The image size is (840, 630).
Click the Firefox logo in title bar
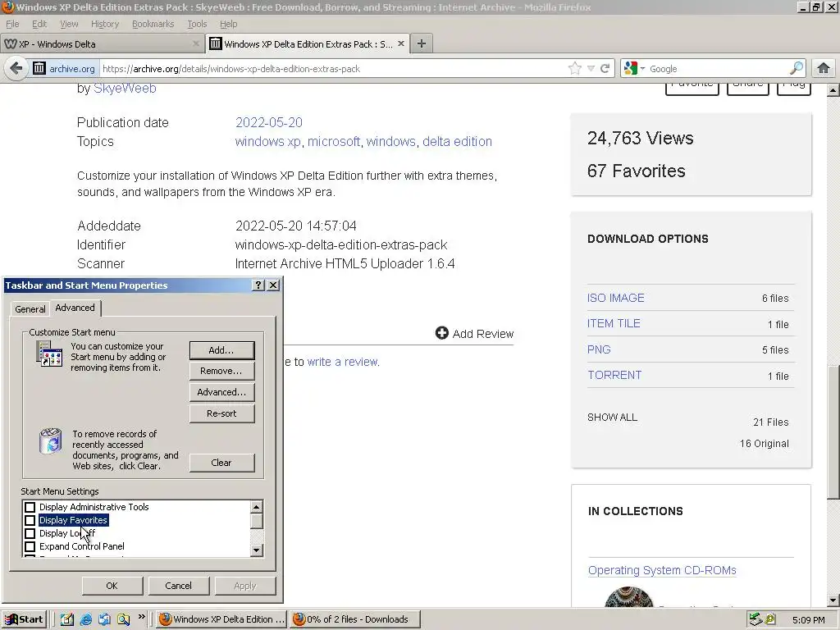7,7
